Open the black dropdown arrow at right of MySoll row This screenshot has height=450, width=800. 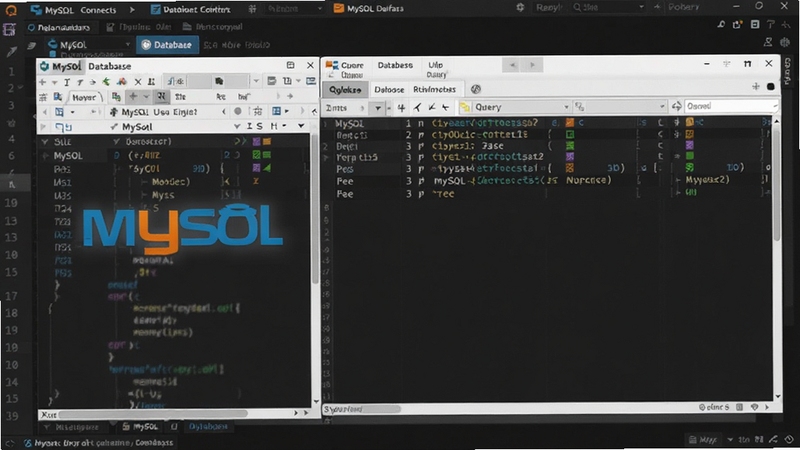coord(301,126)
